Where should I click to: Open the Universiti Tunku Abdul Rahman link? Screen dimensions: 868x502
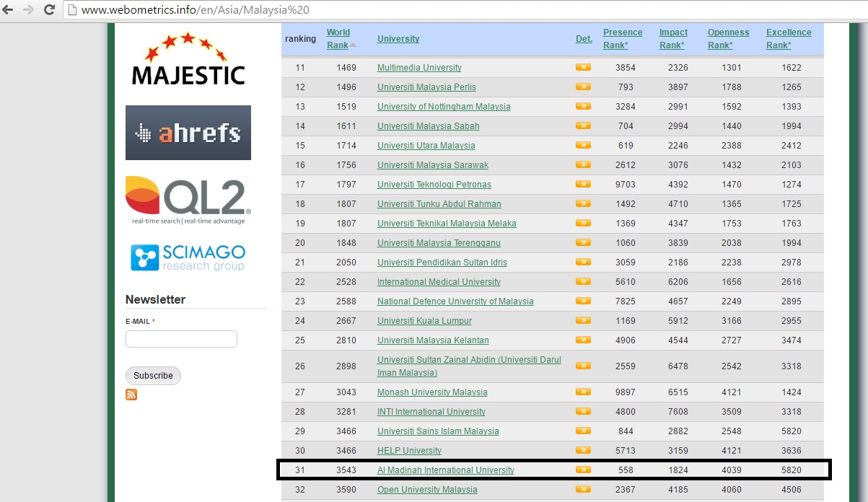click(439, 204)
